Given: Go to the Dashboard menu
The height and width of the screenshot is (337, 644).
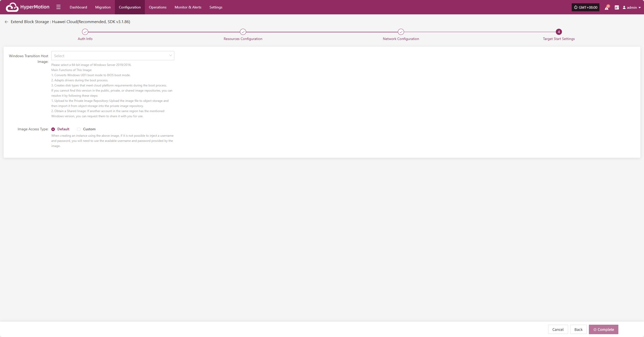Looking at the screenshot, I should [x=78, y=7].
